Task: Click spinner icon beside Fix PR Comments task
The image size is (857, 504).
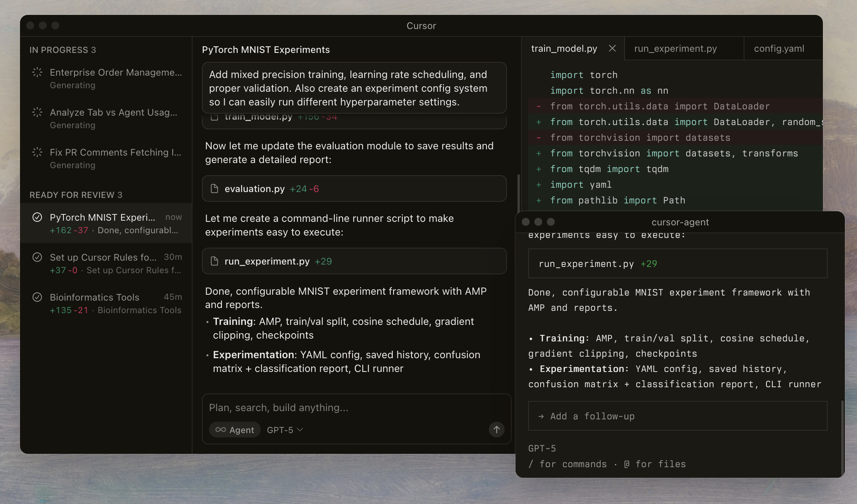Action: pyautogui.click(x=37, y=152)
